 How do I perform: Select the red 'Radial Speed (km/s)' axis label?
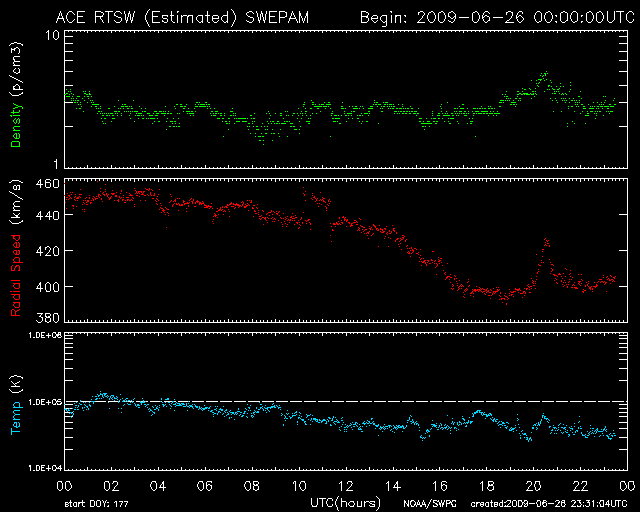[x=16, y=249]
